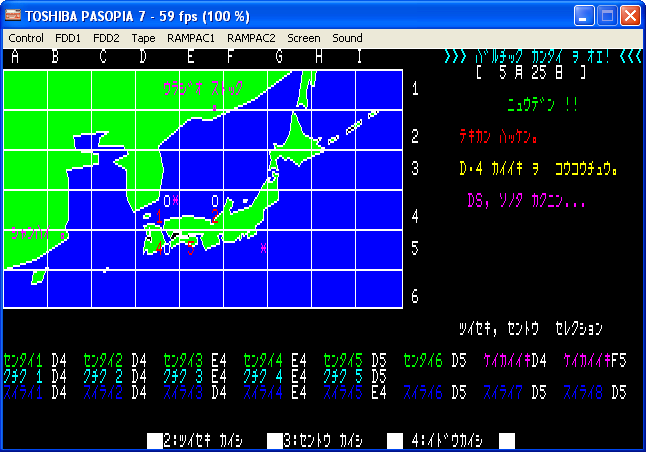
Task: Click red fleet marker 2 on map
Action: tap(215, 216)
